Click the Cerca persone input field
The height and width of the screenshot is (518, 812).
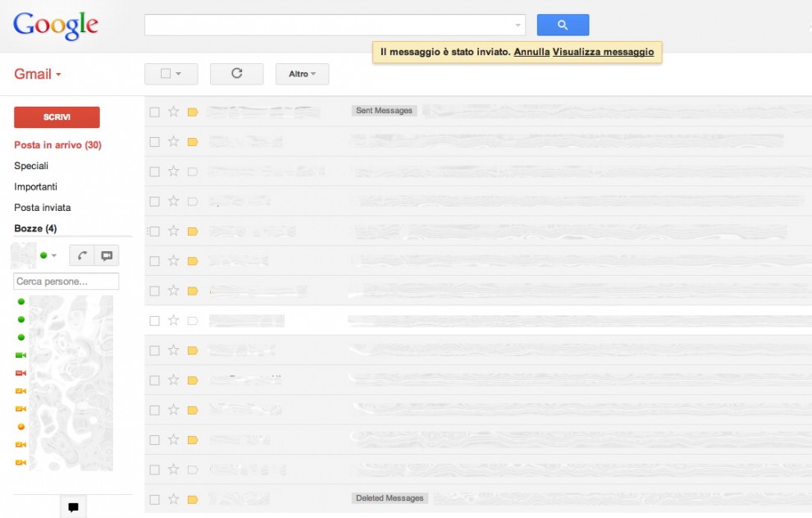click(66, 281)
